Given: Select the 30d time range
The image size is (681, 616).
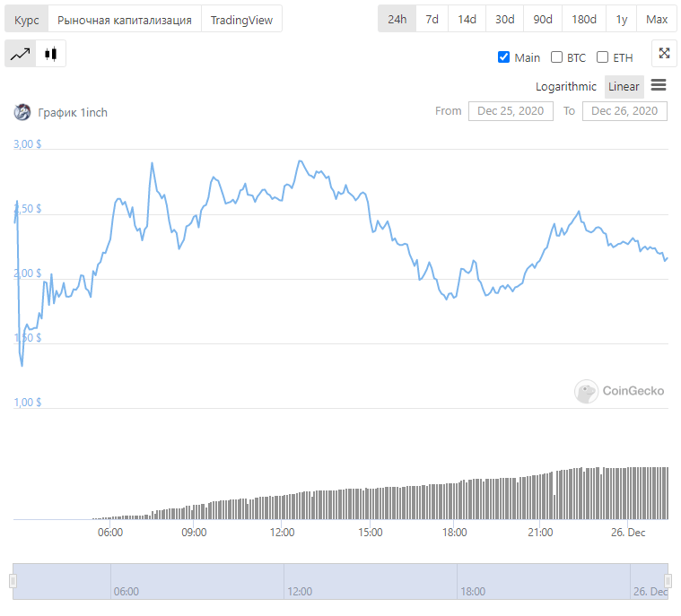Looking at the screenshot, I should [x=505, y=19].
